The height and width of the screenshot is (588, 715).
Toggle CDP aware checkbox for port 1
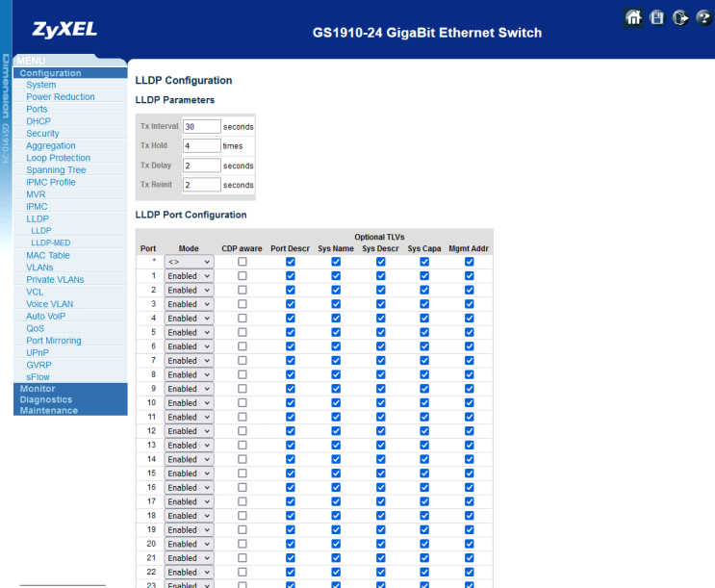point(243,276)
